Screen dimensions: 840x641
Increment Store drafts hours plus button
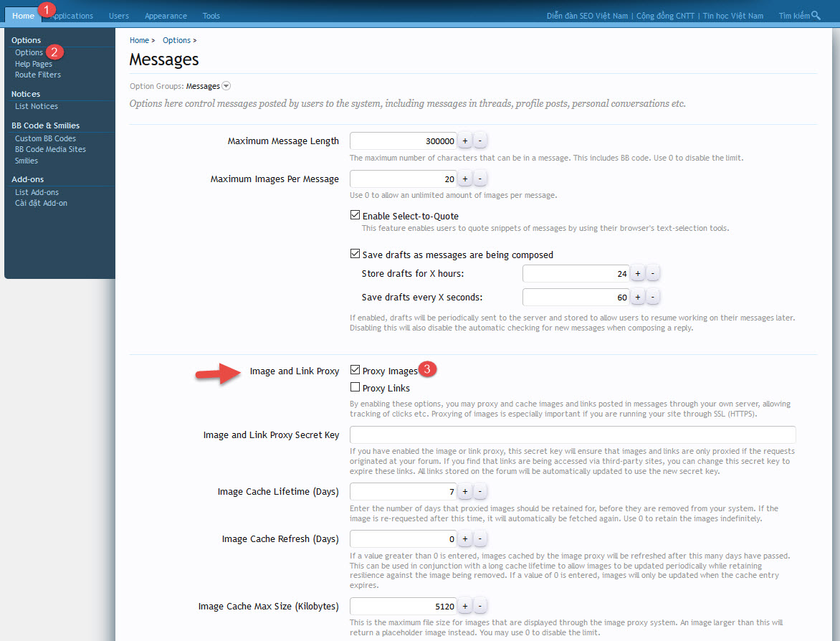click(637, 273)
